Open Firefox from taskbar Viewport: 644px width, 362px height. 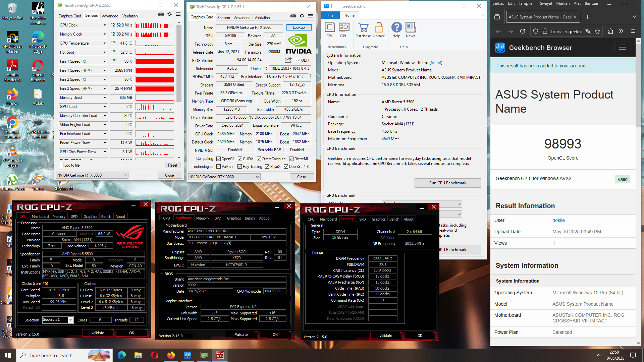[171, 355]
